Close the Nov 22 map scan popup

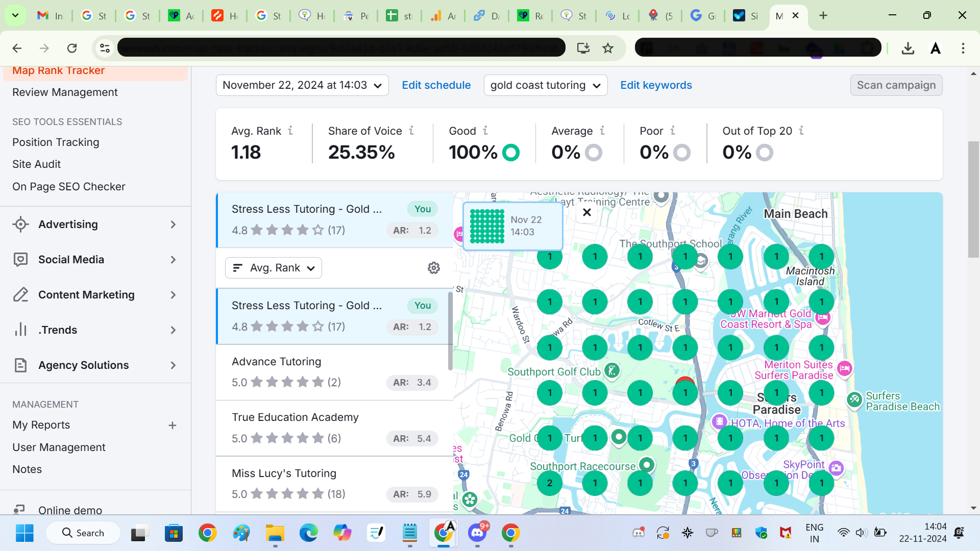click(x=587, y=212)
